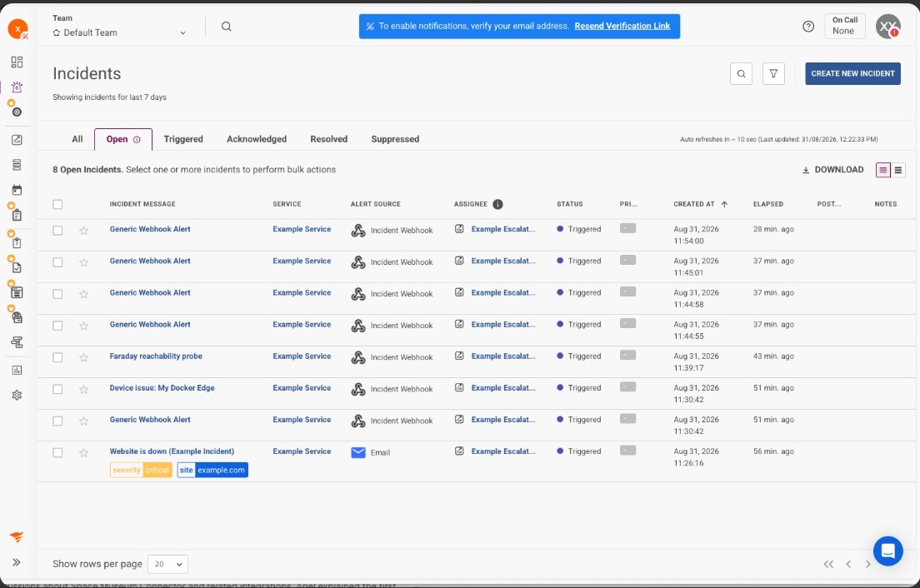Image resolution: width=920 pixels, height=588 pixels.
Task: Open the chart-edit analytics icon in sidebar
Action: tap(17, 140)
